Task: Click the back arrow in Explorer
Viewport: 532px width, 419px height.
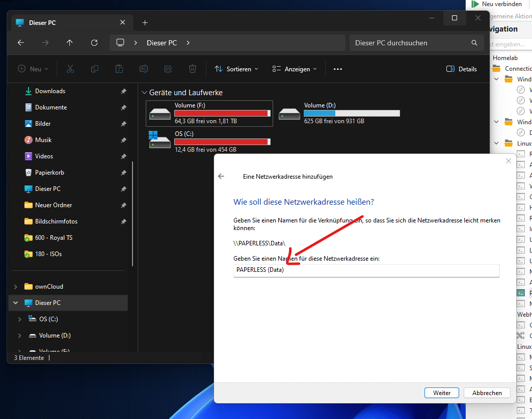Action: [x=21, y=43]
